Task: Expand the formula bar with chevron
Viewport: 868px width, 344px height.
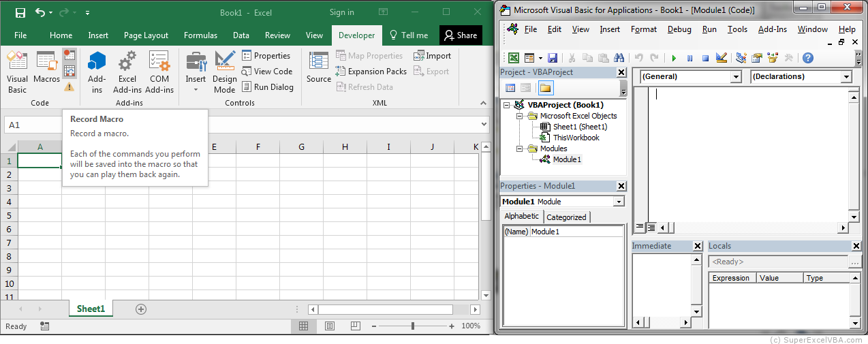Action: click(484, 125)
